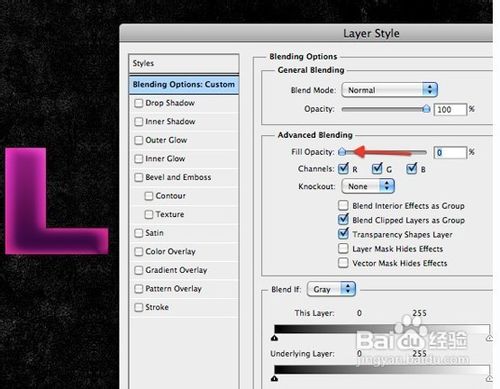Open Color Overlay settings label
The width and height of the screenshot is (500, 389).
click(x=170, y=251)
